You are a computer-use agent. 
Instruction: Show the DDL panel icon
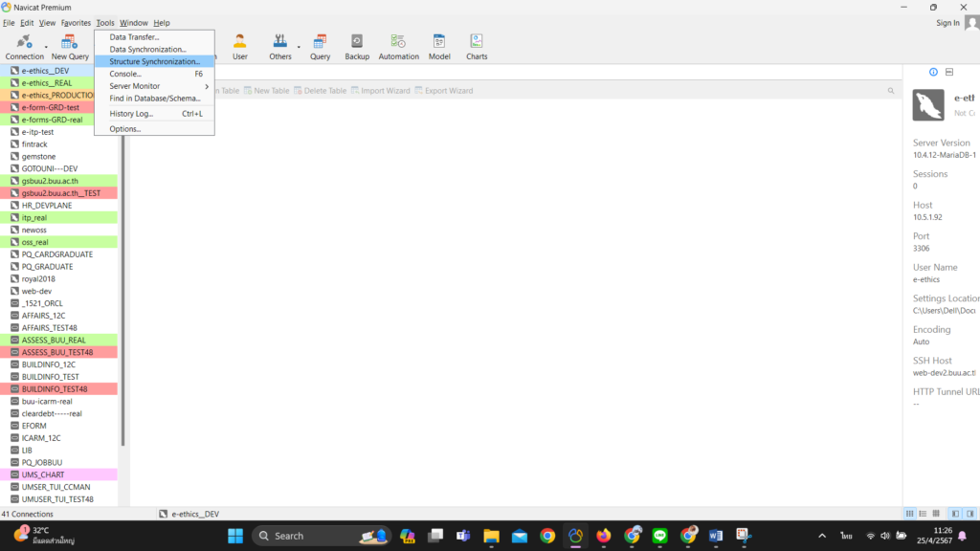click(949, 73)
